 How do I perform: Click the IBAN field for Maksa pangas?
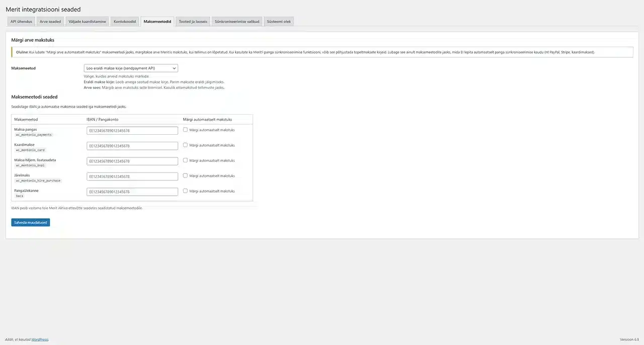pos(132,130)
